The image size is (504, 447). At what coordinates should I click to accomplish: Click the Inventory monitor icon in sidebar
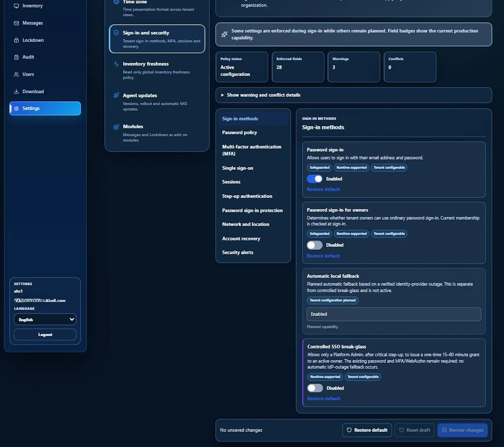pyautogui.click(x=16, y=6)
